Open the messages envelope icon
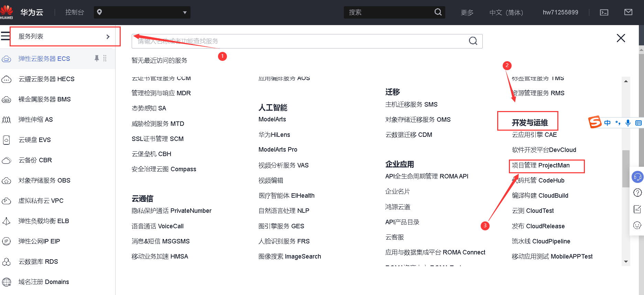 pos(628,12)
